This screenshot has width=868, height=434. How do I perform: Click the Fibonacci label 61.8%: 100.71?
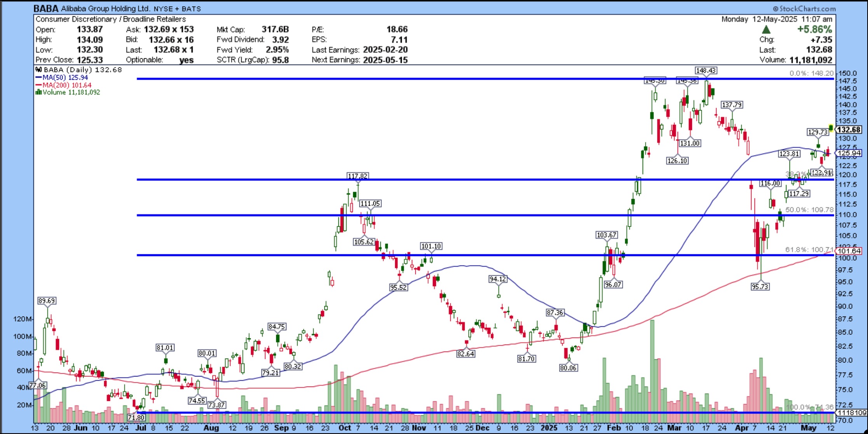pos(810,249)
